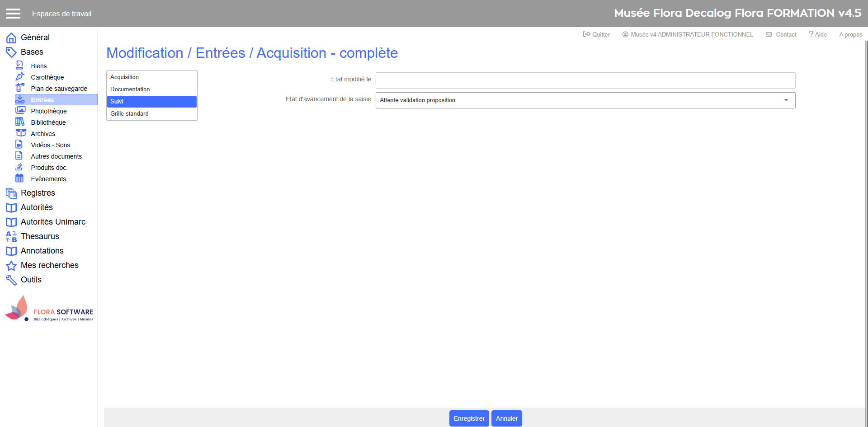The width and height of the screenshot is (868, 427).
Task: Click the Mes recherches star icon
Action: click(11, 266)
